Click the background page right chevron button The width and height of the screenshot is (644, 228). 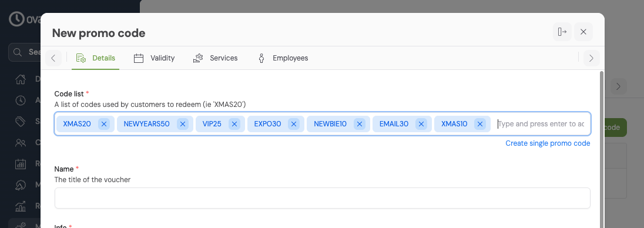coord(618,86)
